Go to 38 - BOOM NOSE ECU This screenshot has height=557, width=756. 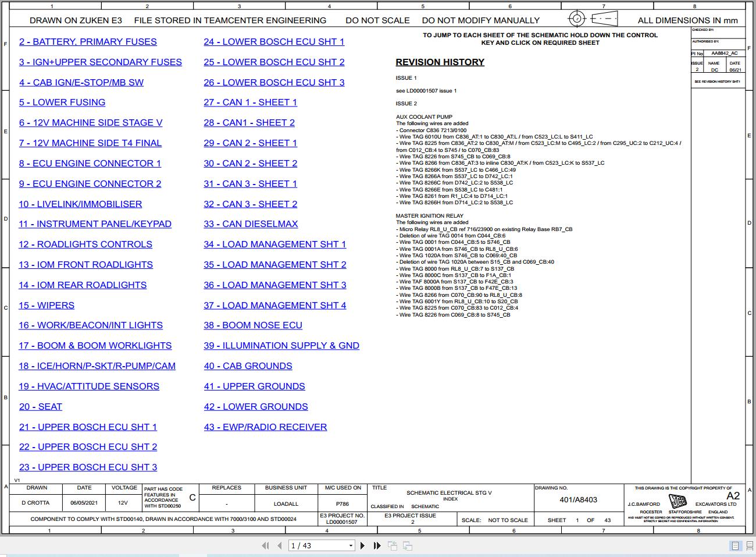[253, 325]
